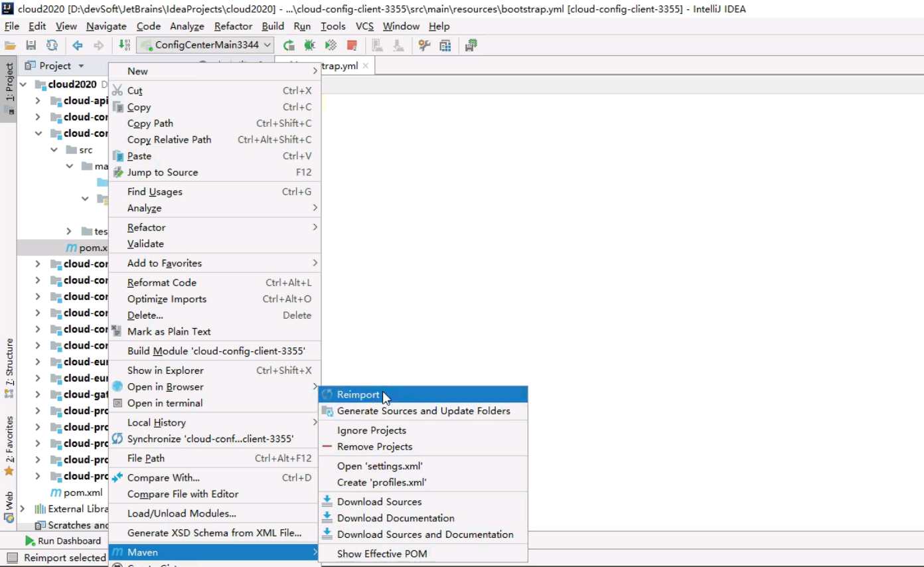Toggle the 2: Favorites side panel
Viewport: 924px width, 567px height.
pos(9,445)
